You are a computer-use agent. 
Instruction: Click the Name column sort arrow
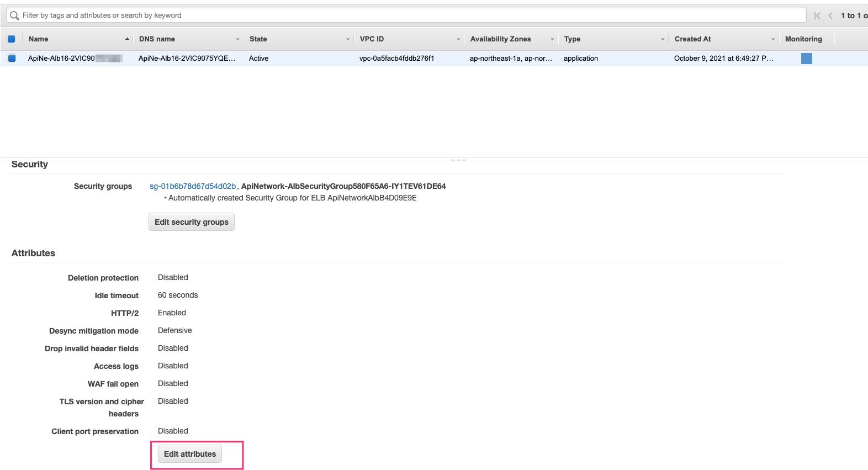click(x=127, y=39)
